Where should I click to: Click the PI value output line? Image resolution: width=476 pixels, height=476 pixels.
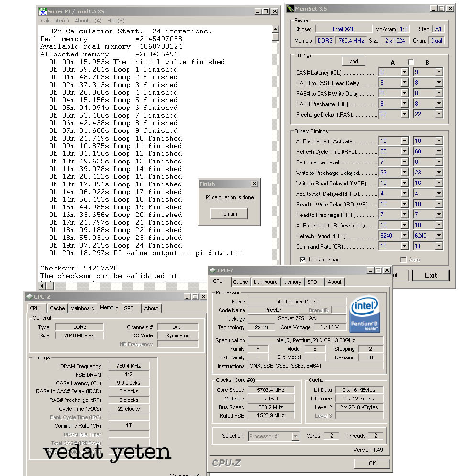point(145,253)
